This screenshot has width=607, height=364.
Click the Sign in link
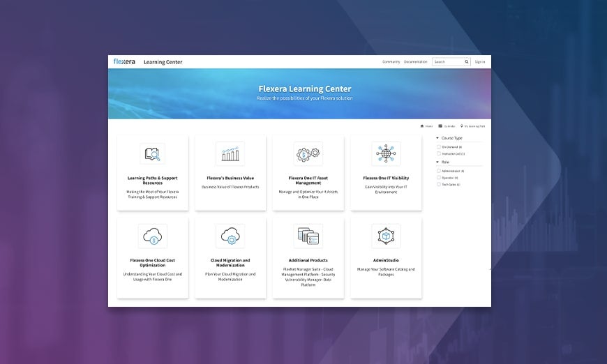(479, 62)
